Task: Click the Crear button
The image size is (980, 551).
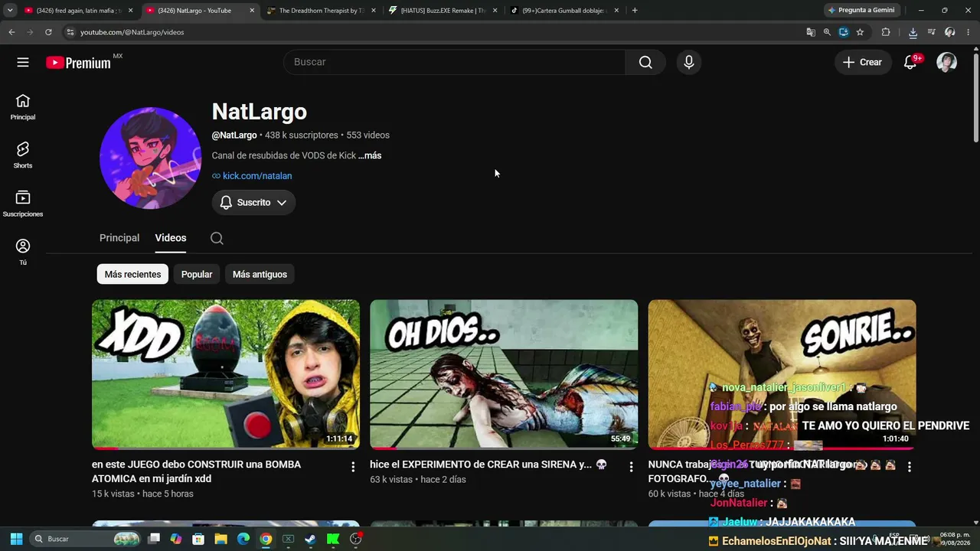Action: [x=863, y=62]
